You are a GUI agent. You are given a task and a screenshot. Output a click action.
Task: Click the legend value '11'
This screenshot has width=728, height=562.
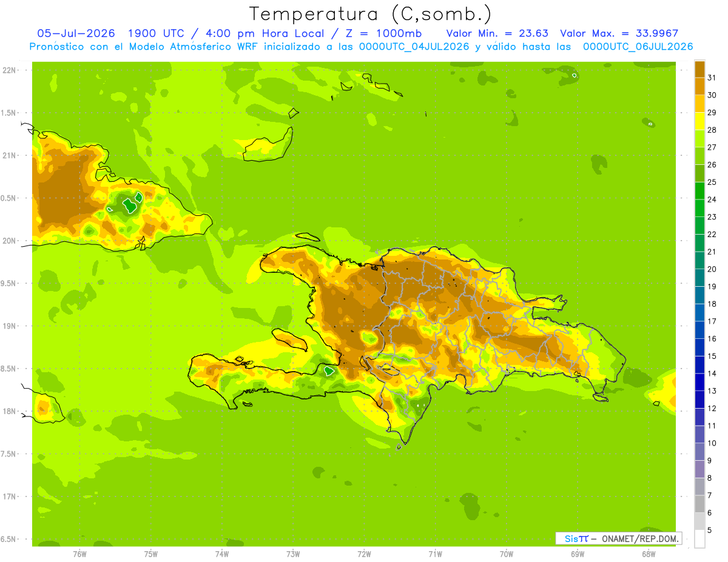[x=712, y=426]
